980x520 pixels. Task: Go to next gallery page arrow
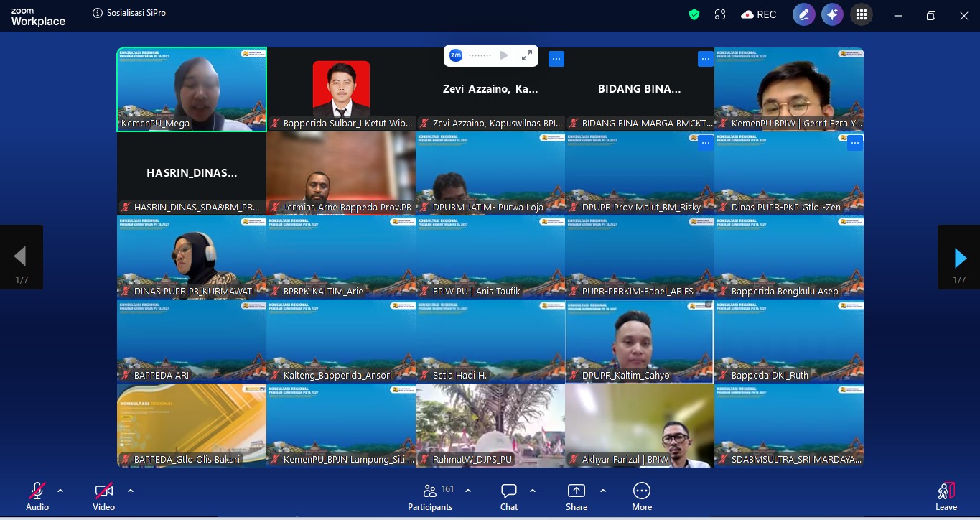[x=959, y=257]
